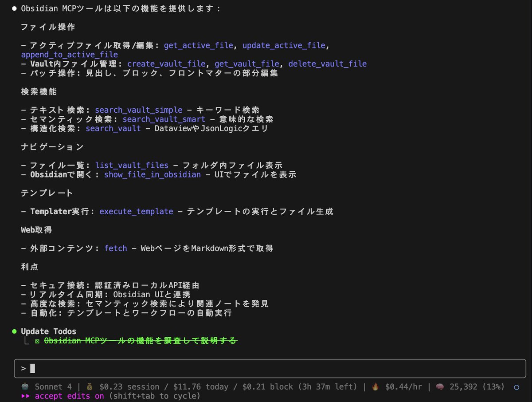Click the '>' prompt symbol

[23, 368]
